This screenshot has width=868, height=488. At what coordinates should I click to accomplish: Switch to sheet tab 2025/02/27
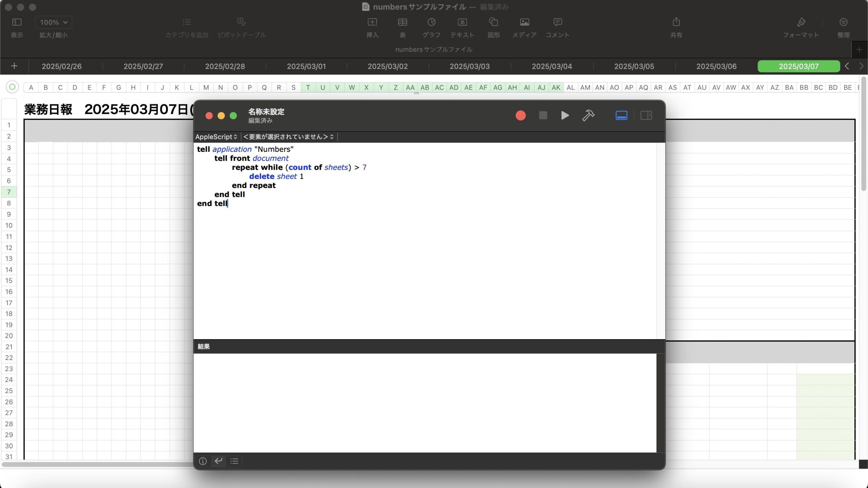143,66
